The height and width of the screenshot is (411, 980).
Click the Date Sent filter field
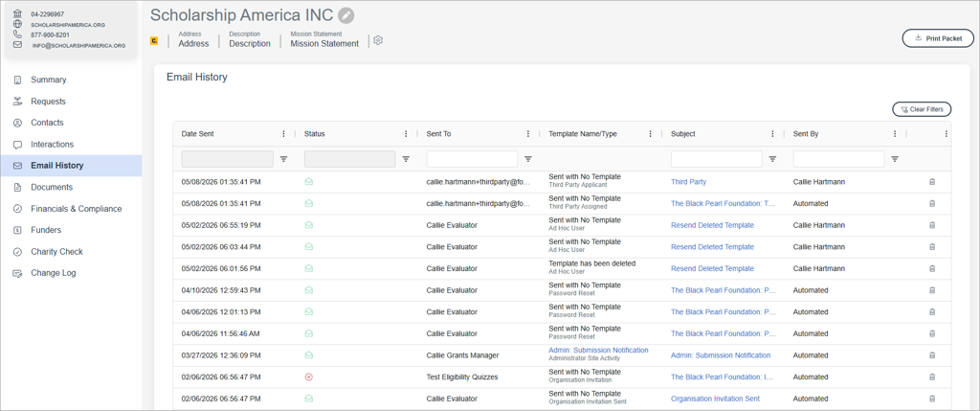click(x=227, y=159)
